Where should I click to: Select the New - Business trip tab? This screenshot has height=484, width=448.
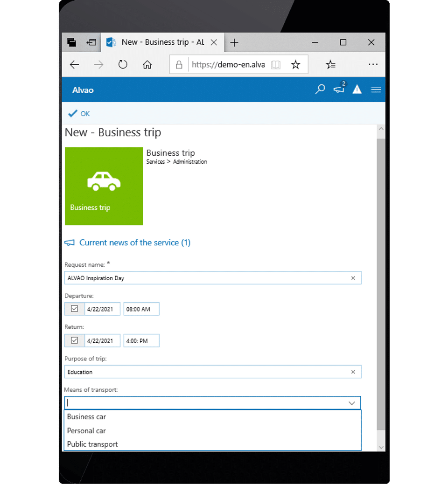pyautogui.click(x=162, y=42)
